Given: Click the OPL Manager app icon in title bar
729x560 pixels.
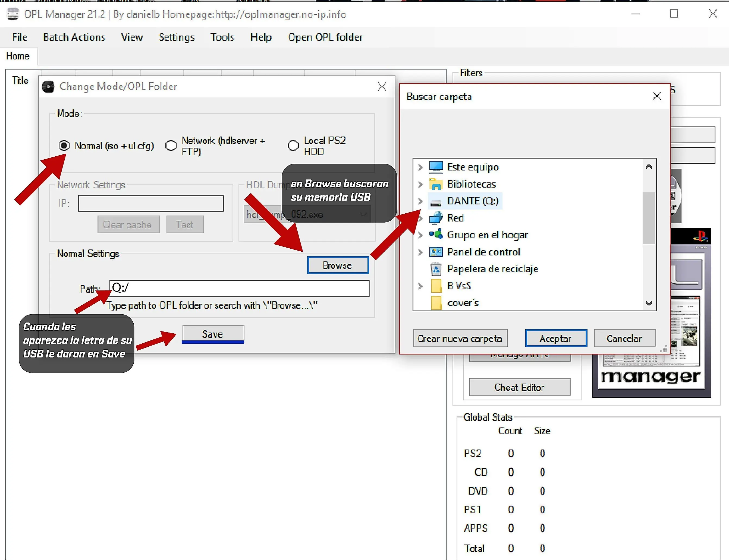Looking at the screenshot, I should pos(13,14).
